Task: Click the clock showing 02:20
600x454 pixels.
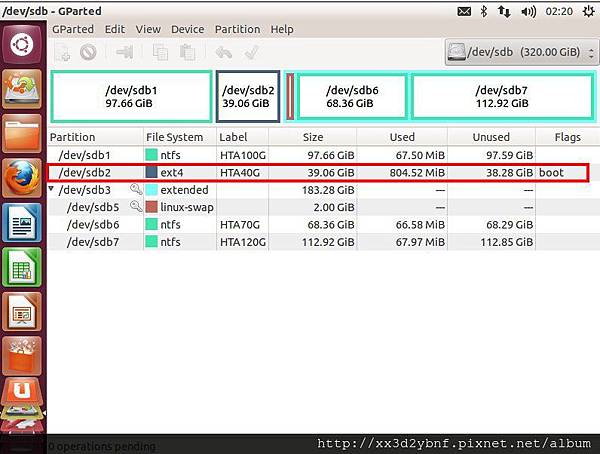Action: [x=559, y=11]
